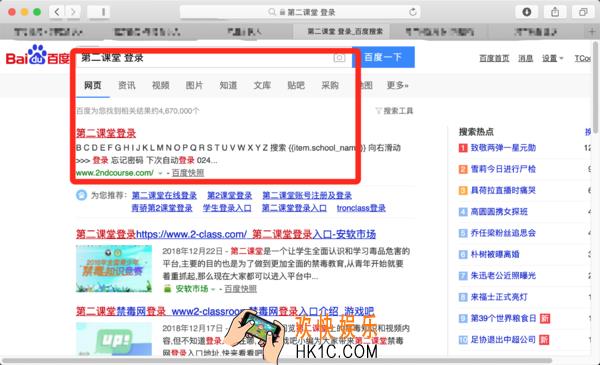Switch to the 视频 tab
The height and width of the screenshot is (365, 600).
point(161,85)
